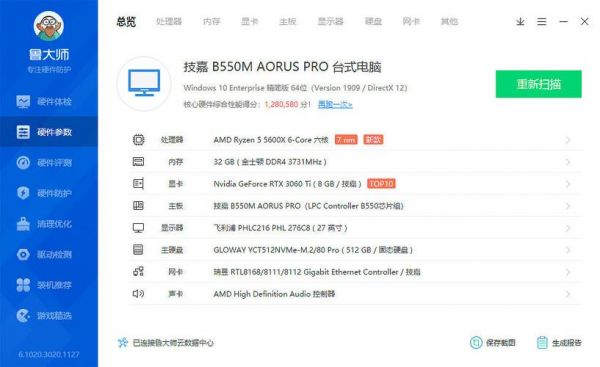The width and height of the screenshot is (600, 367).
Task: Expand the 处理器 row chevron
Action: click(568, 140)
